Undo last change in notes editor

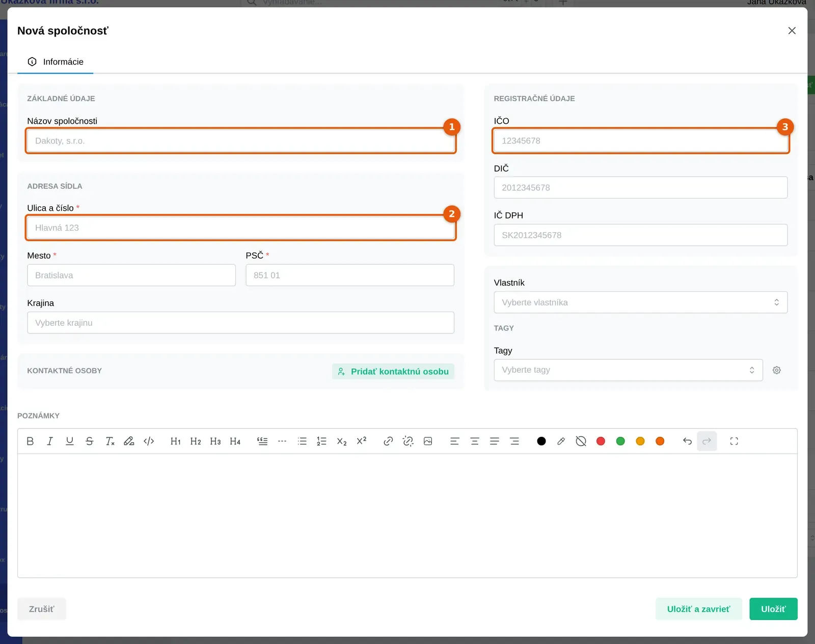point(687,441)
